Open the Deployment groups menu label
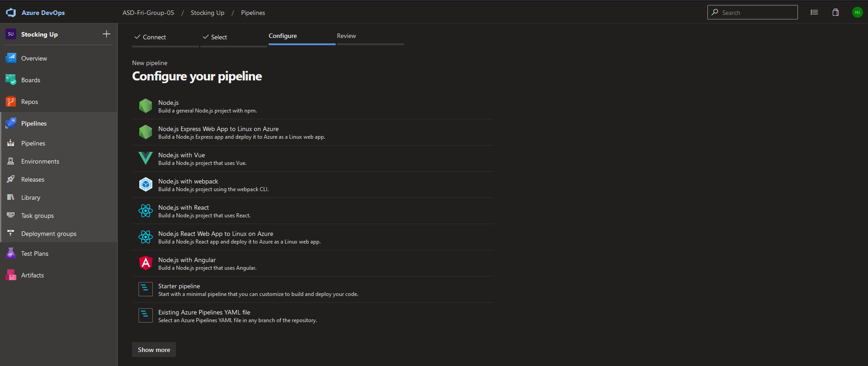The width and height of the screenshot is (868, 366). click(x=49, y=234)
